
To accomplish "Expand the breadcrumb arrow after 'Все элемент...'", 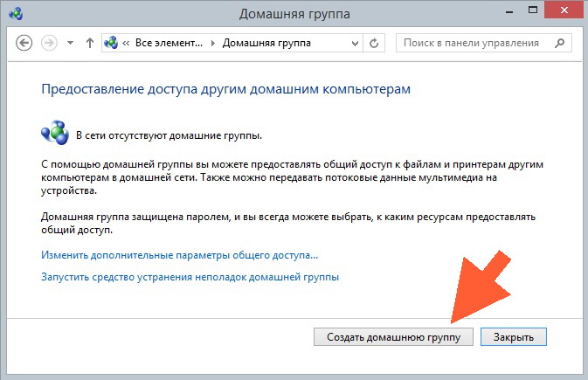I will tap(213, 43).
